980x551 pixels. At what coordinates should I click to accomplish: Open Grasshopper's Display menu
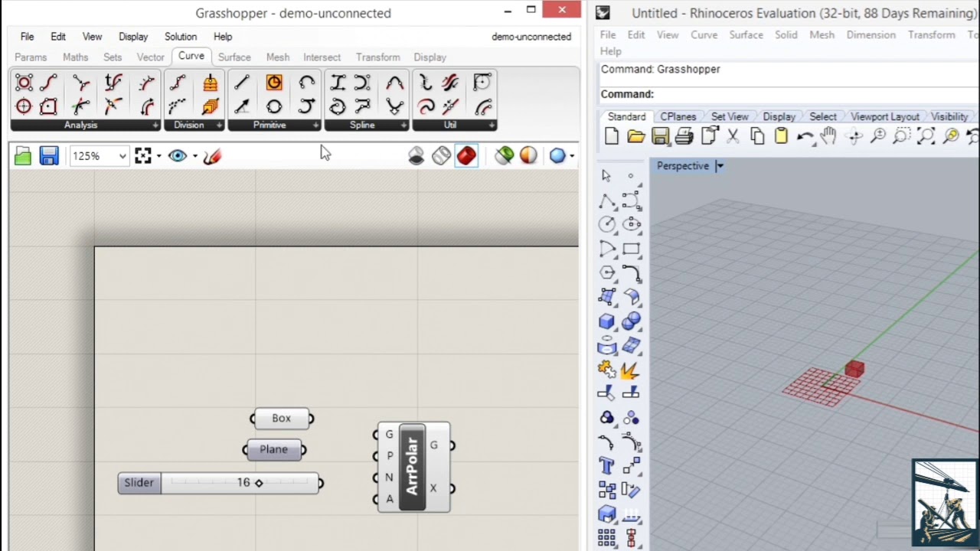133,37
